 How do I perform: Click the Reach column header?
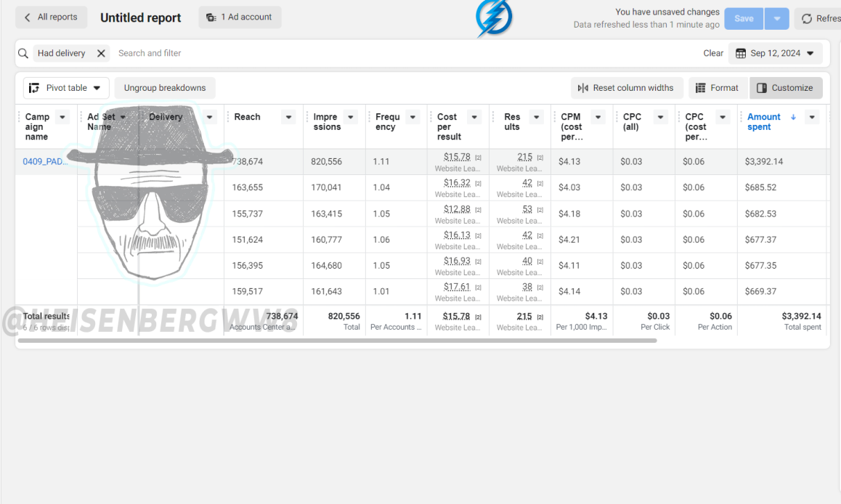pos(247,117)
